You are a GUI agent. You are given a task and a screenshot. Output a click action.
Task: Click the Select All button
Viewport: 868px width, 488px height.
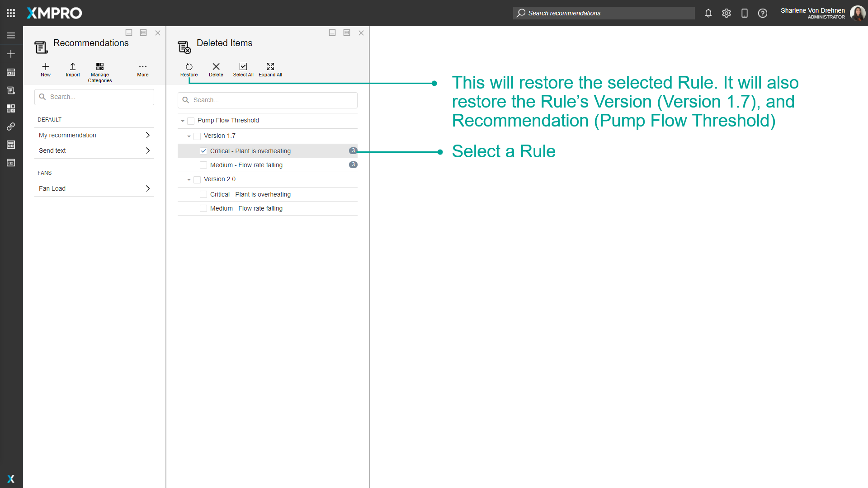tap(243, 69)
